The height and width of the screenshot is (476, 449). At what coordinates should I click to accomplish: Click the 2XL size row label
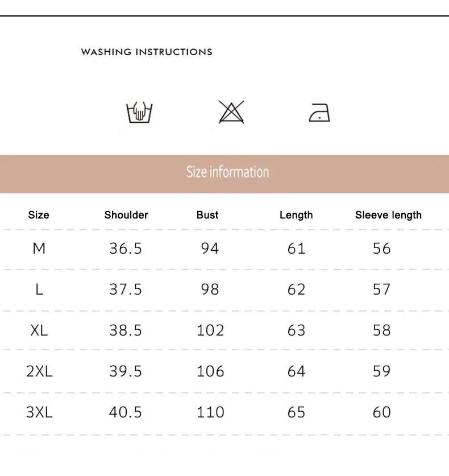click(39, 371)
